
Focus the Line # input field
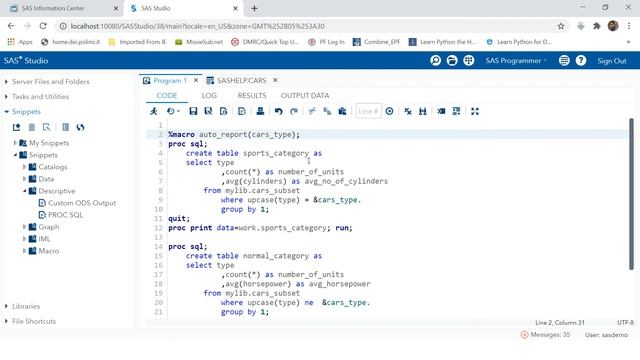[x=369, y=111]
